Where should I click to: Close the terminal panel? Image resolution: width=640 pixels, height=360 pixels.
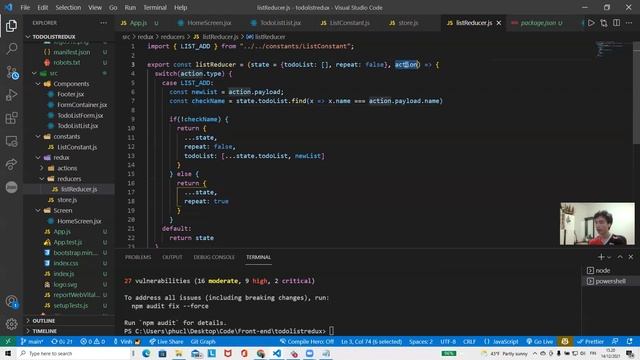pyautogui.click(x=631, y=257)
